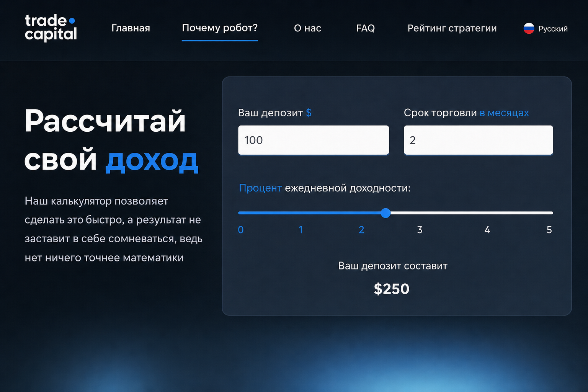
Task: Open the О нас page
Action: (x=307, y=28)
